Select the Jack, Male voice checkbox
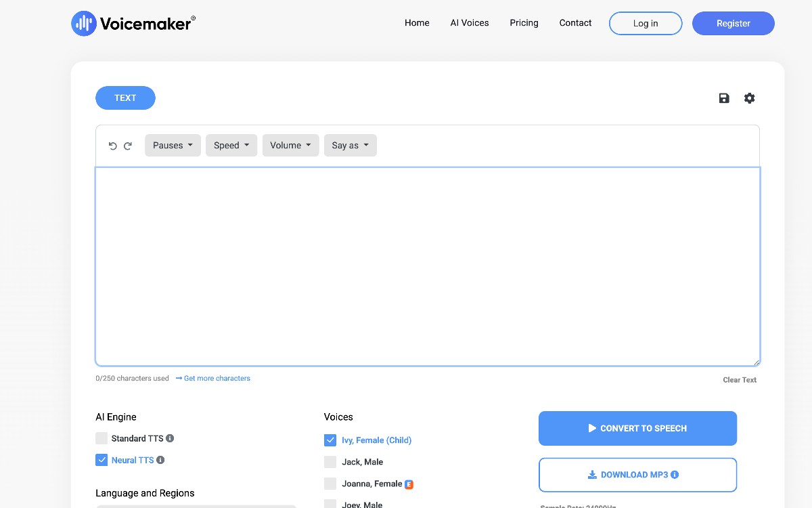The height and width of the screenshot is (508, 812). 330,461
